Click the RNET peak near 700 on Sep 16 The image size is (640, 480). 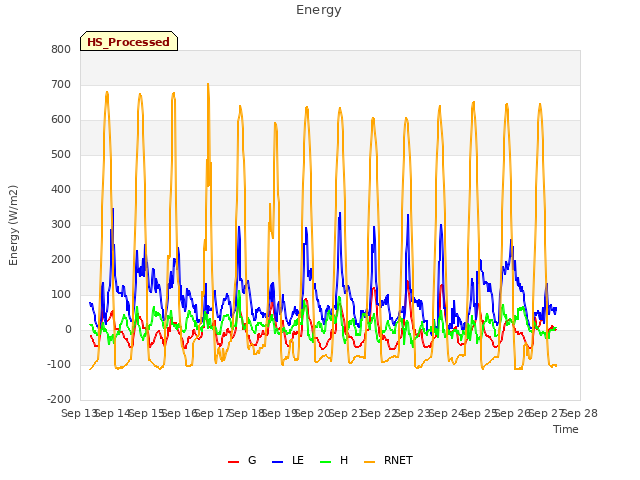208,84
